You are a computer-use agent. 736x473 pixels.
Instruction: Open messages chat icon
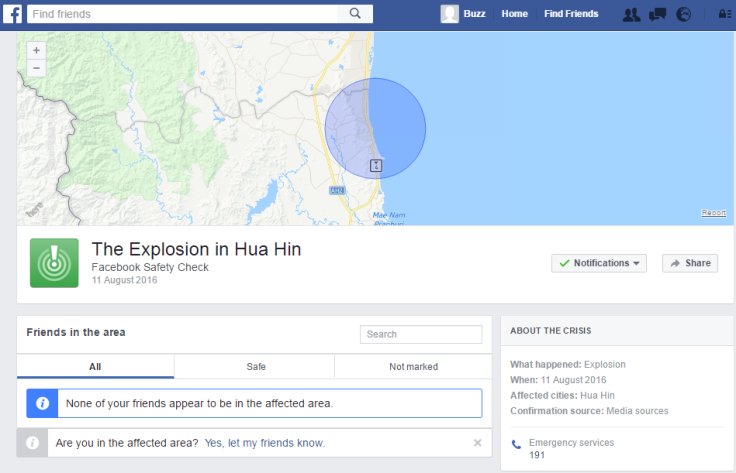[657, 15]
